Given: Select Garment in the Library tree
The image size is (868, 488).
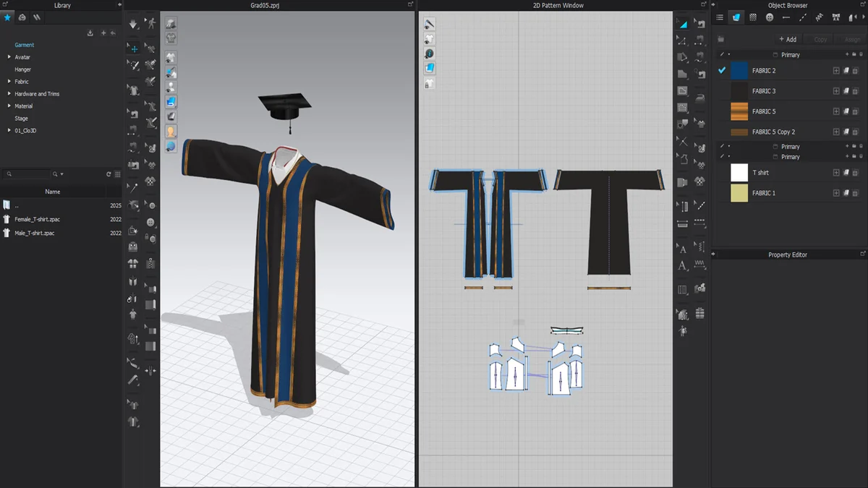Looking at the screenshot, I should pos(25,45).
